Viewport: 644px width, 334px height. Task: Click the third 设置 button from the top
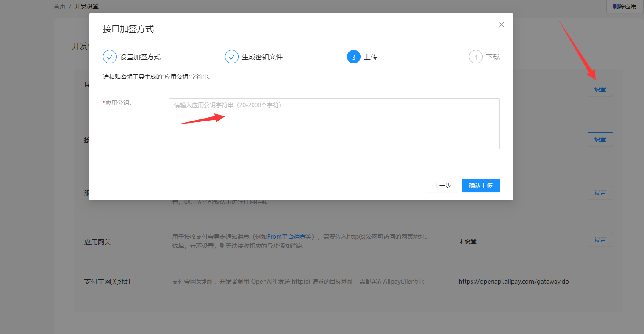(x=600, y=193)
